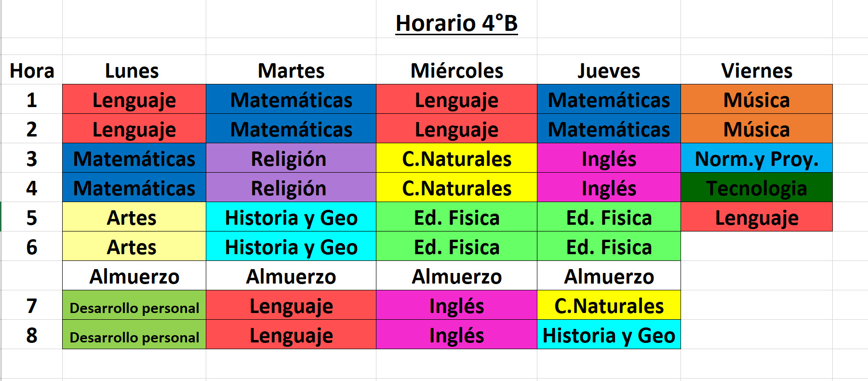Select the Viernes header cell
The width and height of the screenshot is (868, 381).
(x=757, y=71)
